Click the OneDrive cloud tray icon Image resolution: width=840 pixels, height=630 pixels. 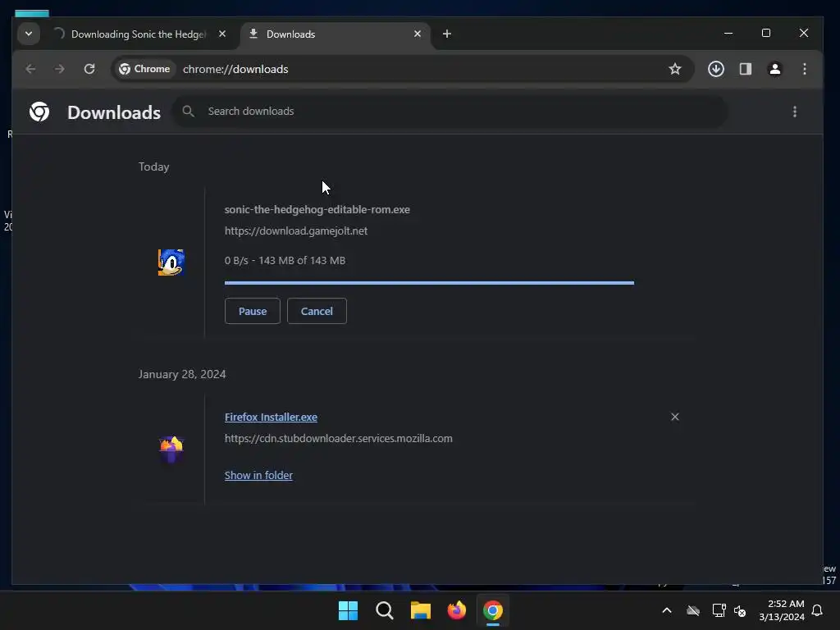[693, 610]
